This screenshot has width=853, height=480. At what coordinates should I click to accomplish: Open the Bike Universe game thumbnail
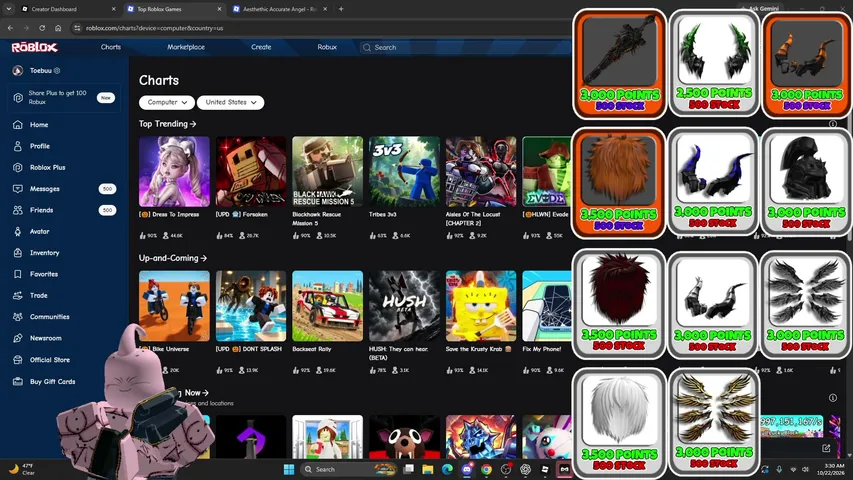174,306
